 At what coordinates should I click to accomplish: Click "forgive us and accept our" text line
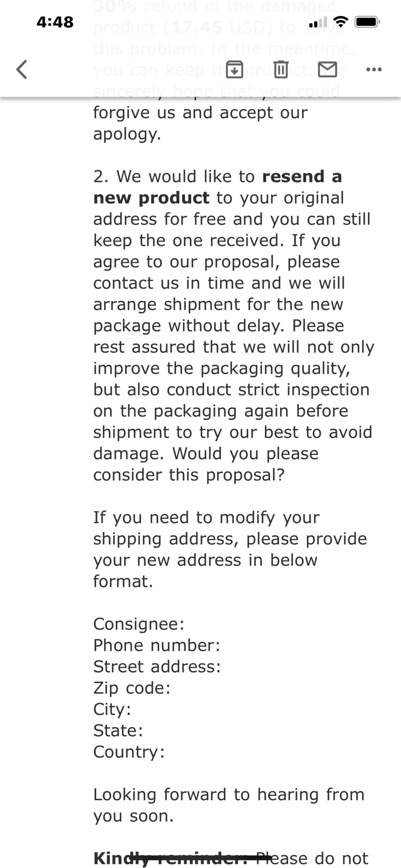point(200,113)
